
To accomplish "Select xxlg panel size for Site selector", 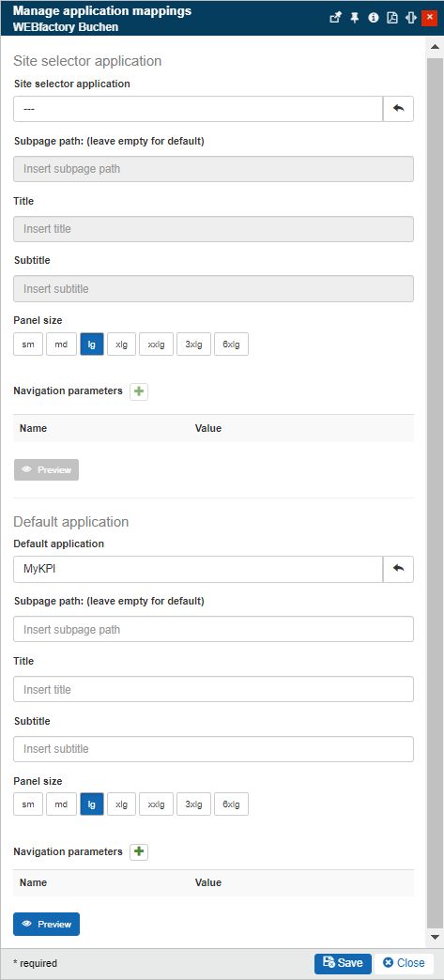I will pyautogui.click(x=157, y=345).
